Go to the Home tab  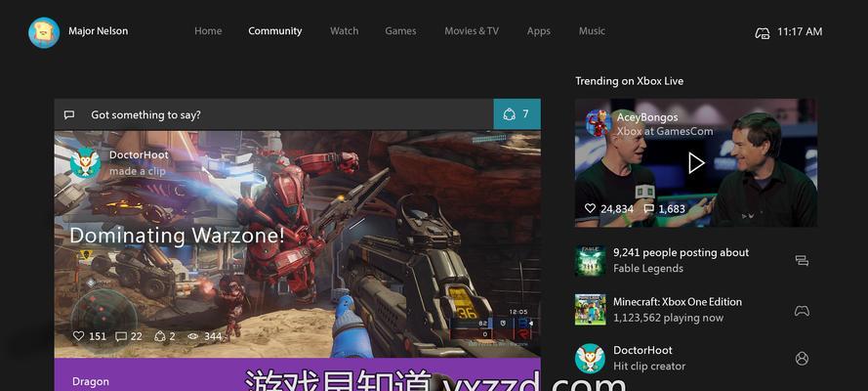click(x=208, y=31)
